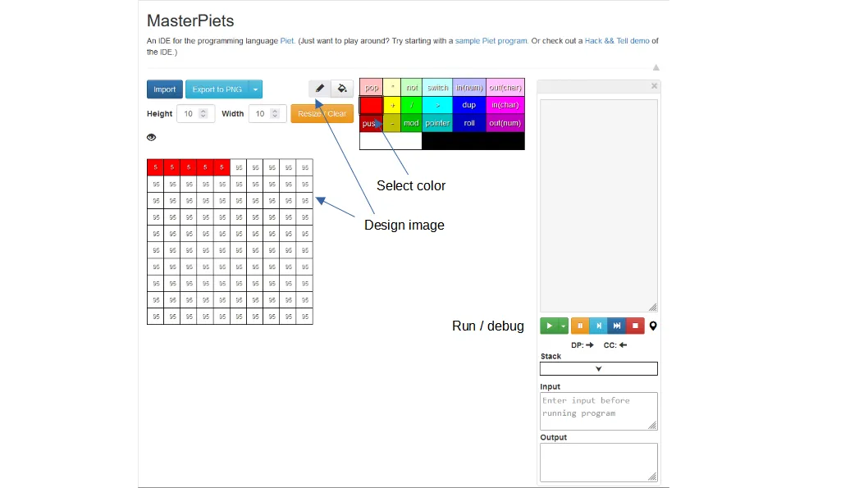Select the magenta in(char) swatch
This screenshot has height=488, width=868.
pyautogui.click(x=505, y=105)
